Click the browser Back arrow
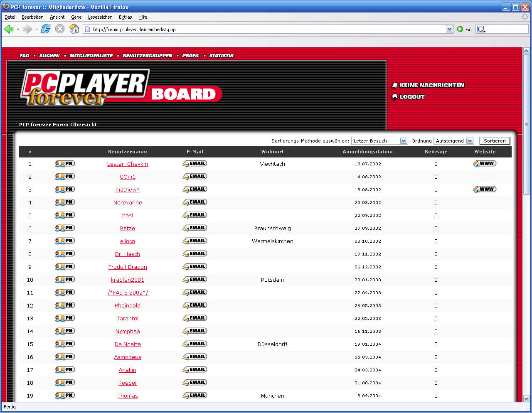Viewport: 532px width, 413px height. click(x=9, y=29)
